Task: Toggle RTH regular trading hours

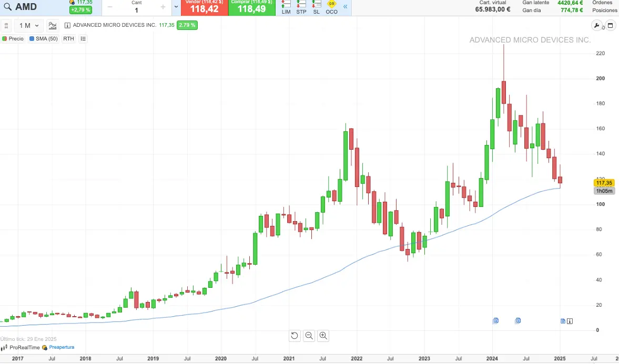Action: [x=68, y=39]
